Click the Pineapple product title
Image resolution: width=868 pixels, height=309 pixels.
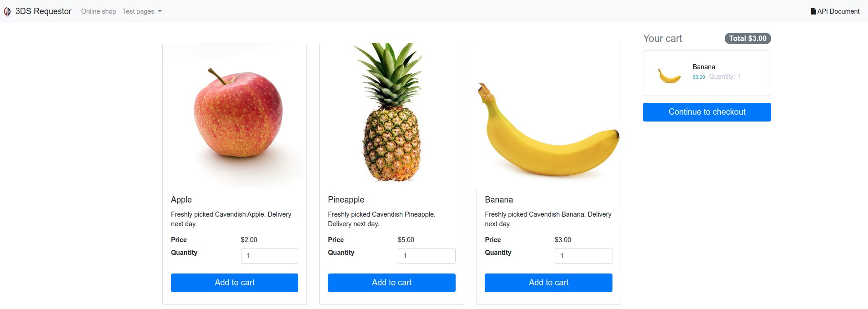346,200
